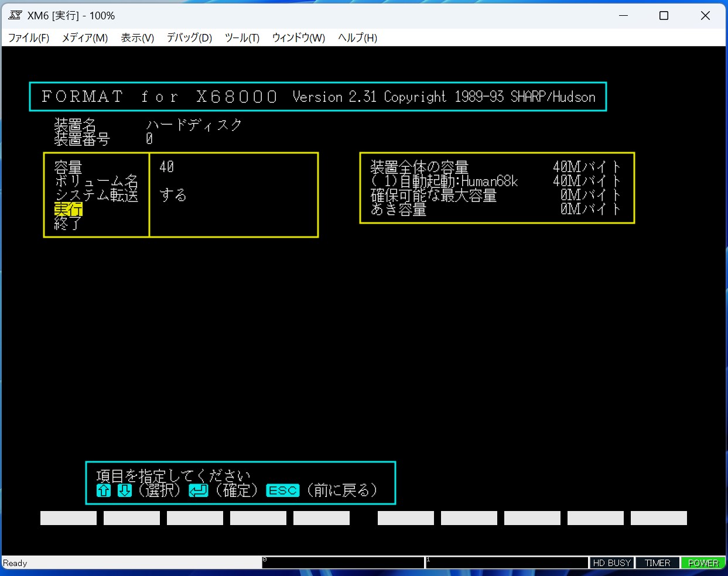Click the down arrow key icon
Screen dimensions: 728x576
(x=125, y=491)
